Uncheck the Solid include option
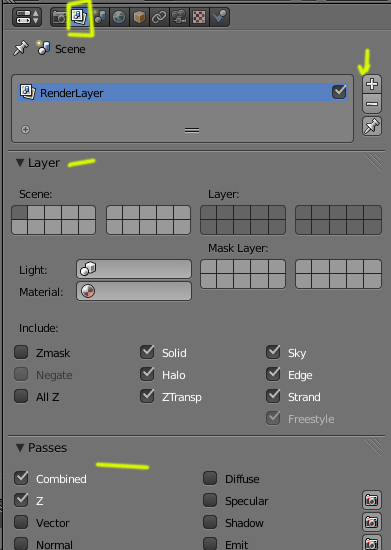 click(147, 352)
